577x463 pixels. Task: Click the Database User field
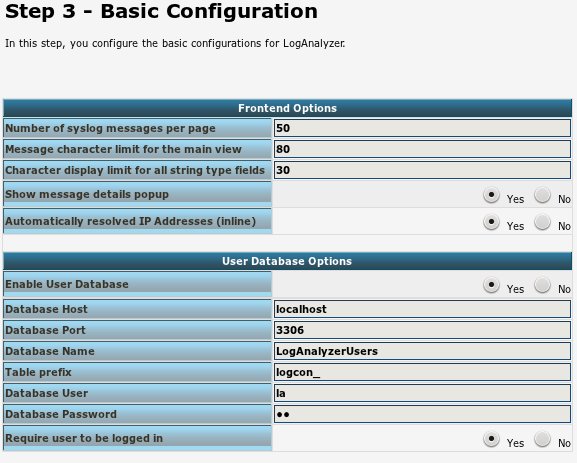[x=422, y=393]
